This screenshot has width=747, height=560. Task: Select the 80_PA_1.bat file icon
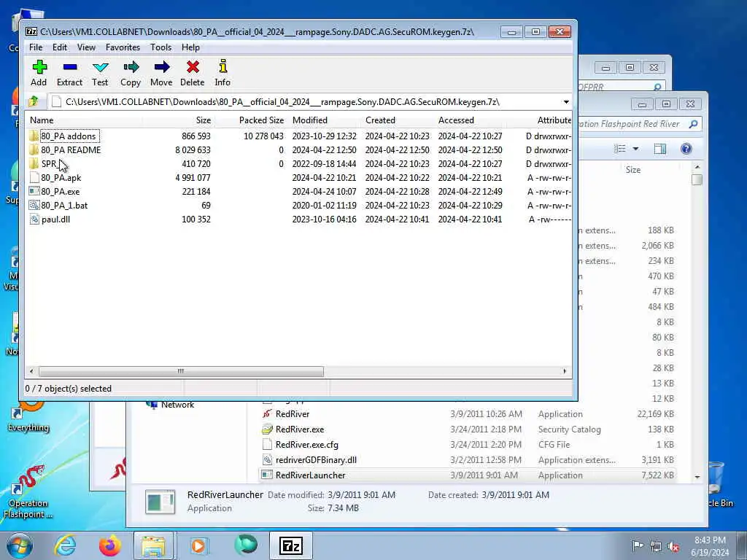tap(34, 205)
